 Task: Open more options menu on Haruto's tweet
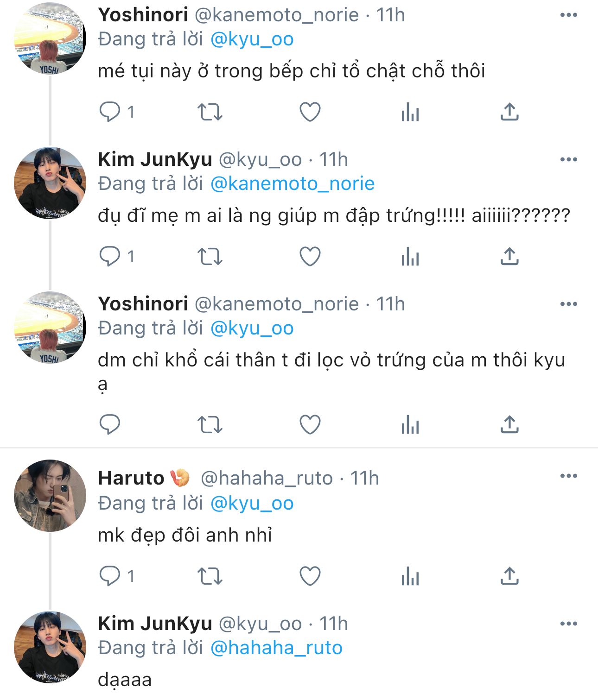click(568, 476)
